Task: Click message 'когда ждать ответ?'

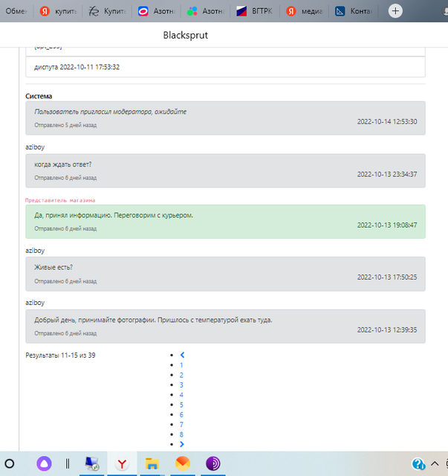Action: coord(63,164)
